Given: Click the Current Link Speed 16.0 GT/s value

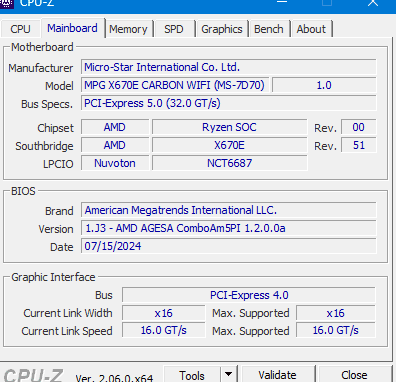Looking at the screenshot, I should coord(164,330).
